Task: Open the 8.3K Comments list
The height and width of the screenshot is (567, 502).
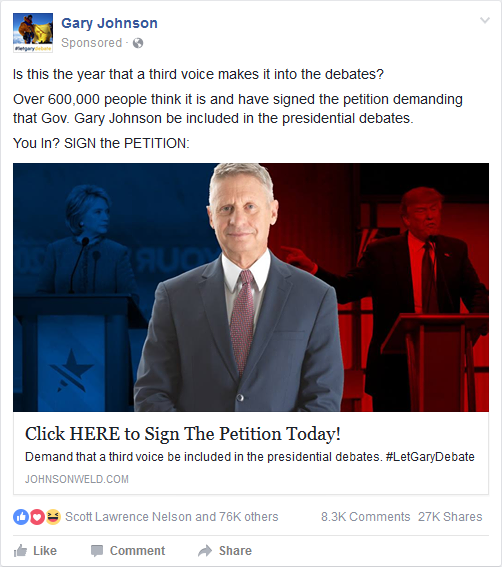Action: 366,517
